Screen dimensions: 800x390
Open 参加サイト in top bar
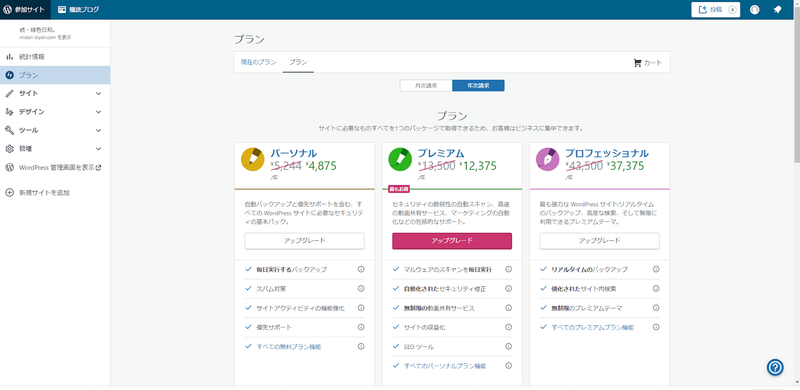[25, 9]
